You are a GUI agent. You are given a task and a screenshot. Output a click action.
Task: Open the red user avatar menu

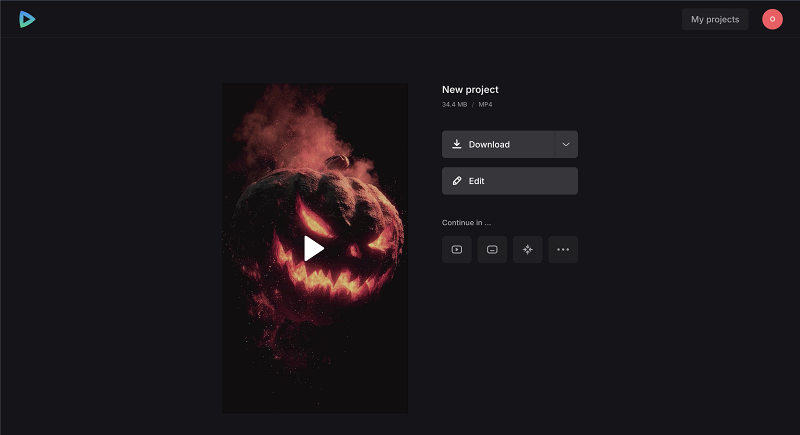tap(772, 19)
